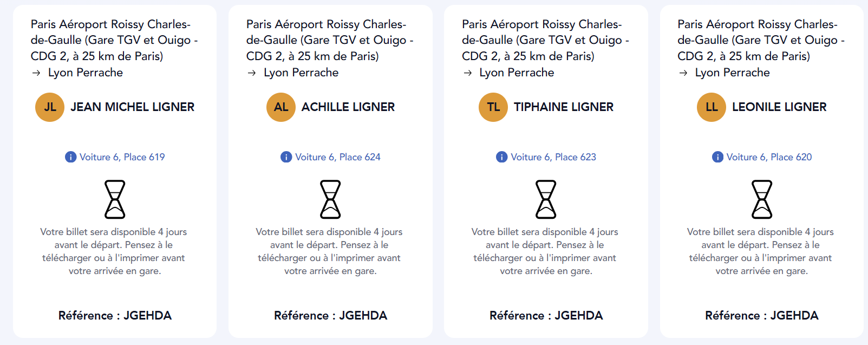Select the name JEAN MICHEL LIGNER
The height and width of the screenshot is (345, 868).
(x=132, y=107)
